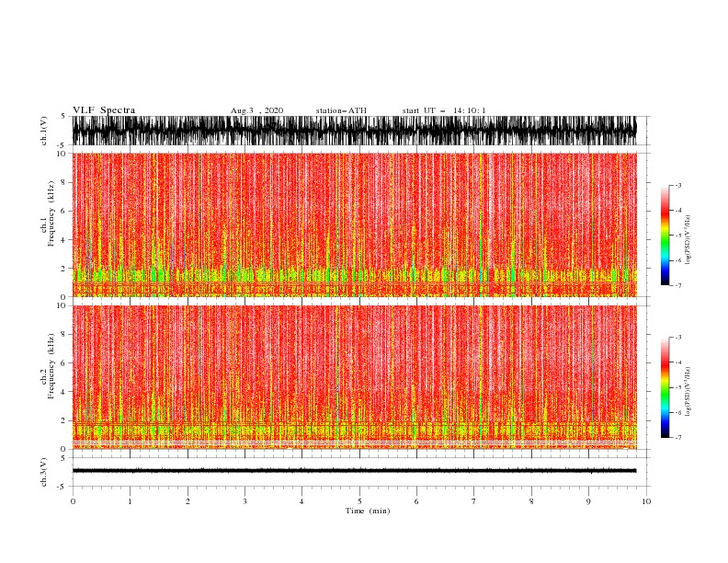Click the "-7" tick on lower colorbar

[x=677, y=438]
